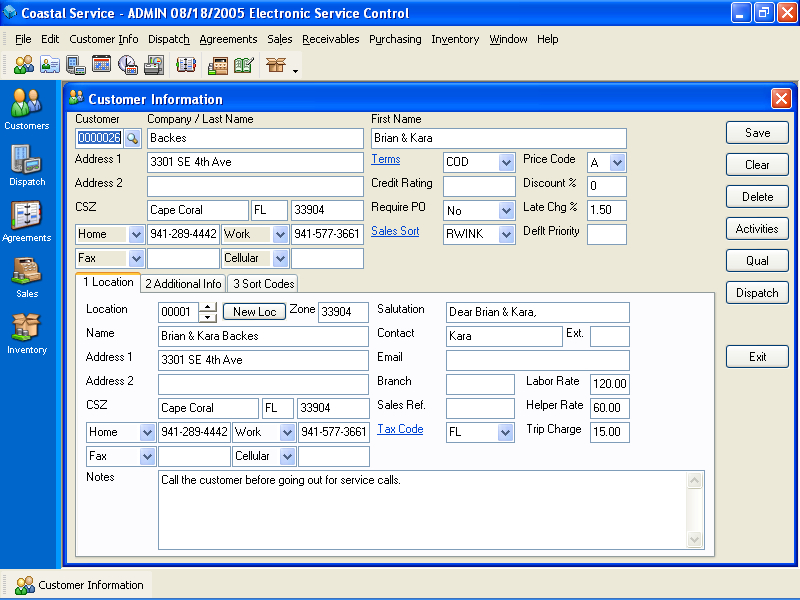
Task: Switch to the 3 Sort Codes tab
Action: click(x=263, y=284)
